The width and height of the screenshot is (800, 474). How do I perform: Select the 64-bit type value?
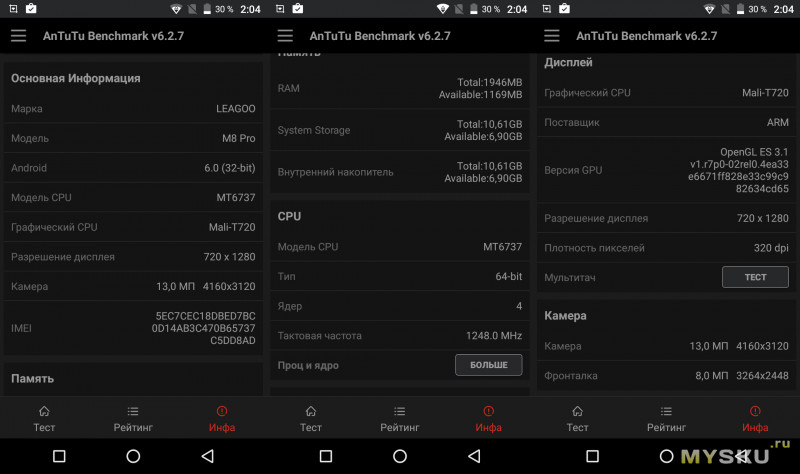(509, 276)
